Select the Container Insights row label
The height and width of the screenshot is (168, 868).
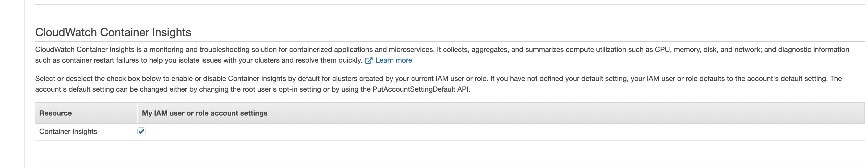click(x=68, y=132)
